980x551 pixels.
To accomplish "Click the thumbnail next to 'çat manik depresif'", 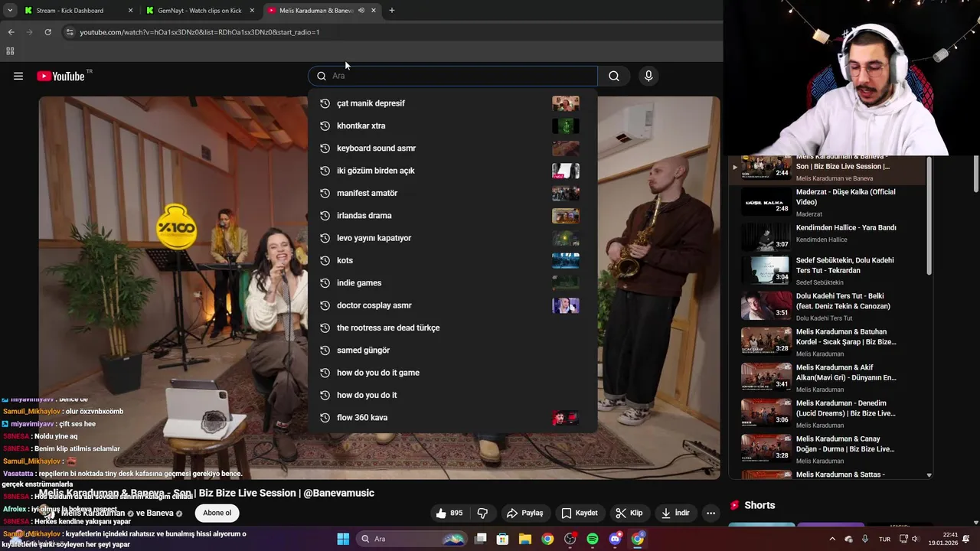I will click(x=566, y=103).
